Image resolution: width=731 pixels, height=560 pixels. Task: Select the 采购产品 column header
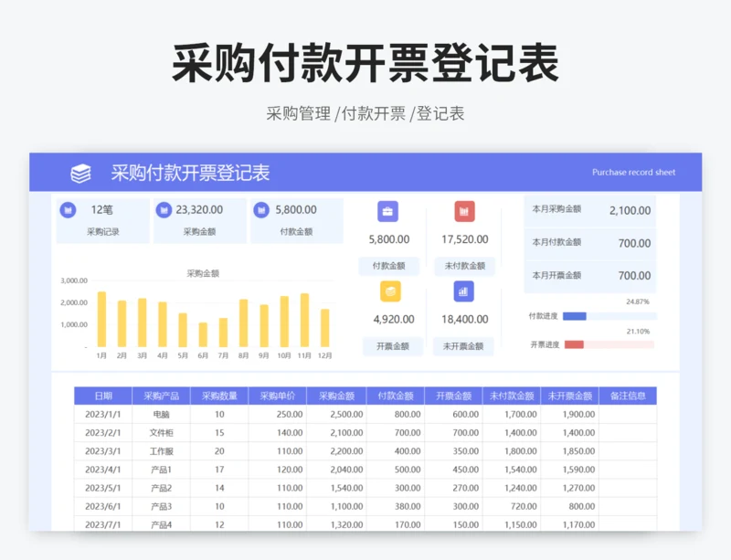coord(162,396)
